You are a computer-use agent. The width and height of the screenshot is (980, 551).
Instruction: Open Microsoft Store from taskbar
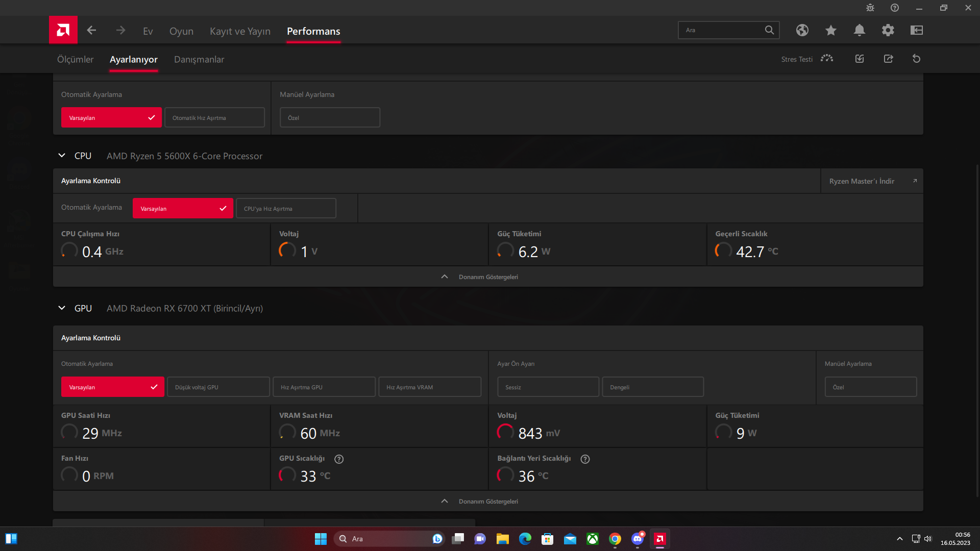548,539
